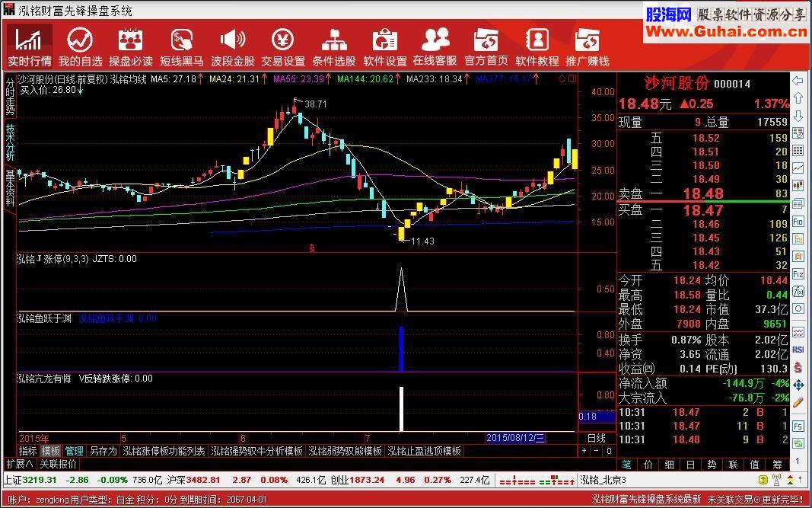Click the stock name 沙河股份 in quote panel

point(677,84)
